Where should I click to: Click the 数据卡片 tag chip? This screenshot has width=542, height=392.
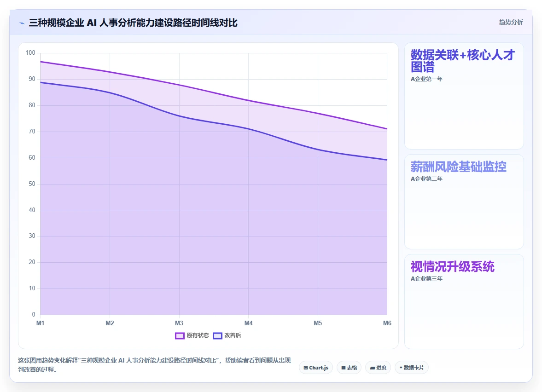pos(412,368)
